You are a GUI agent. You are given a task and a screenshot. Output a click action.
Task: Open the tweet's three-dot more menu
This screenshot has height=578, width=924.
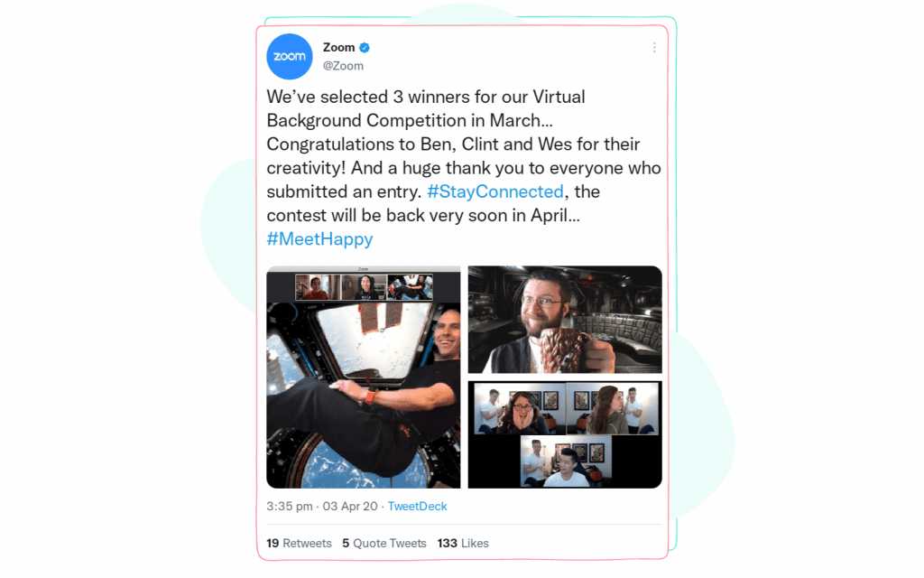[x=654, y=48]
